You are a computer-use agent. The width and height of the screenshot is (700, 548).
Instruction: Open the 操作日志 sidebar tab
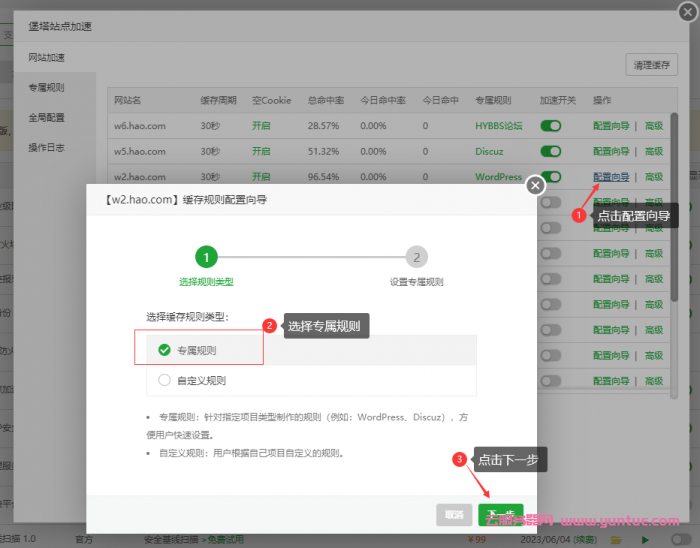tap(47, 147)
